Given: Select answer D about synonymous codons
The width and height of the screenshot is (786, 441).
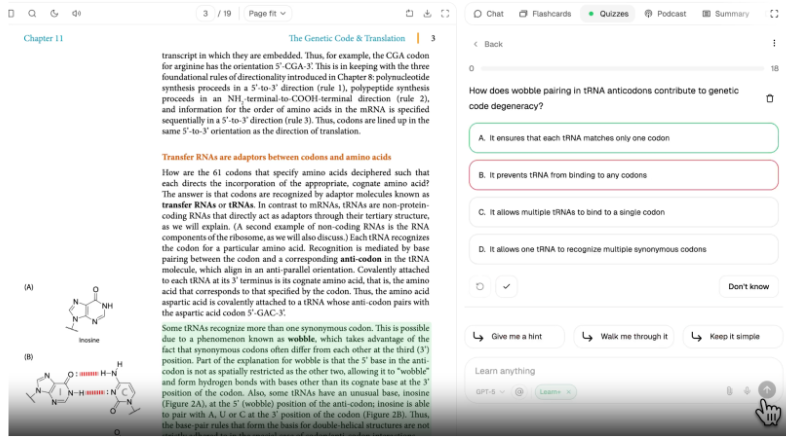Looking at the screenshot, I should click(x=622, y=249).
